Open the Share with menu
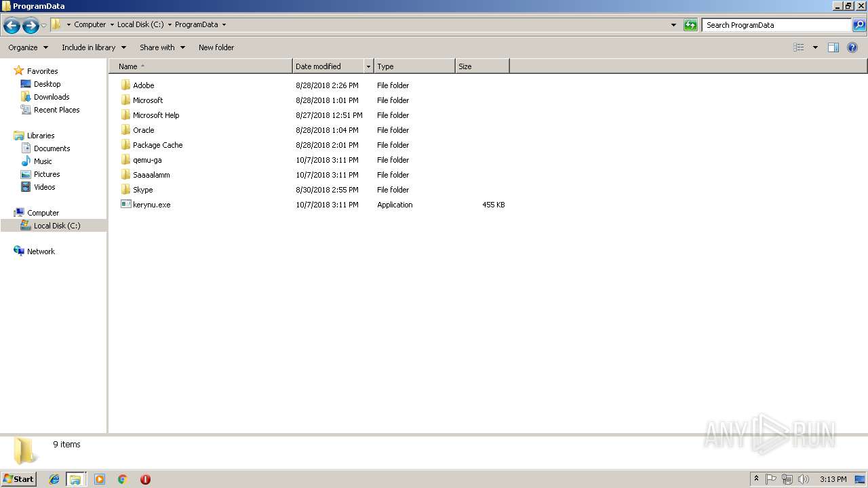This screenshot has width=868, height=488. [x=162, y=47]
